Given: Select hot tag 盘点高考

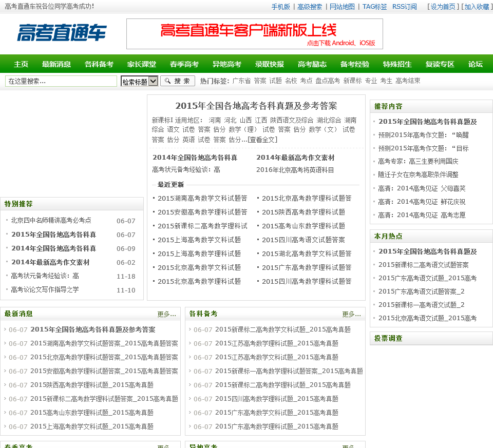Looking at the screenshot, I should 328,81.
